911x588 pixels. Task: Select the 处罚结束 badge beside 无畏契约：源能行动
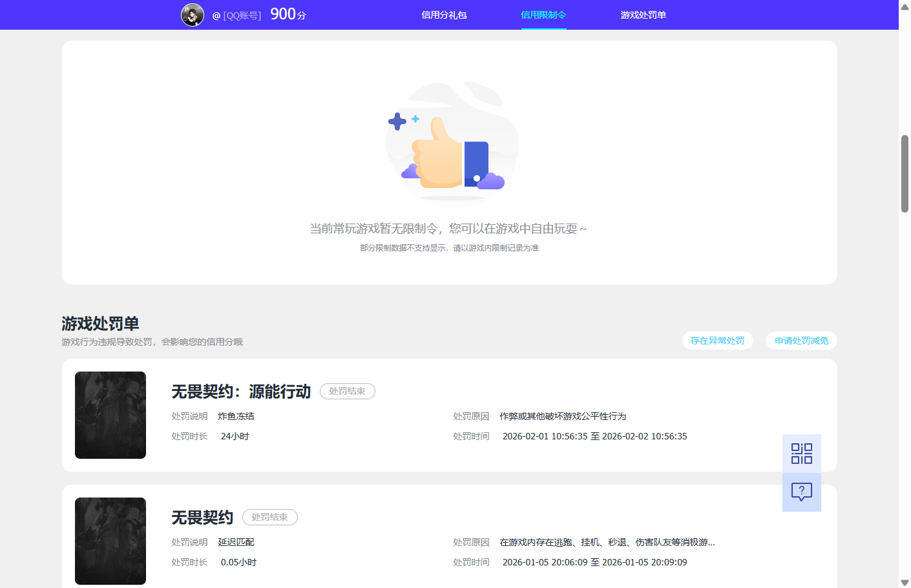pyautogui.click(x=347, y=391)
